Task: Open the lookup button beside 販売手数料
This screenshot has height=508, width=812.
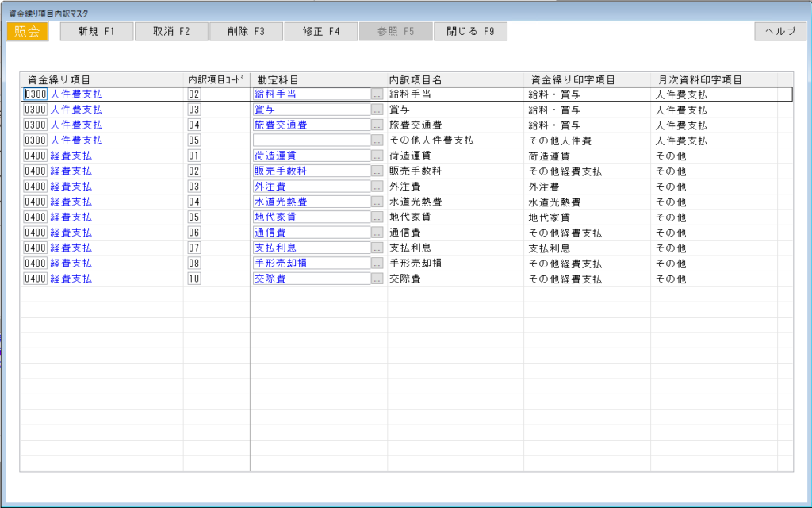Action: coord(377,171)
